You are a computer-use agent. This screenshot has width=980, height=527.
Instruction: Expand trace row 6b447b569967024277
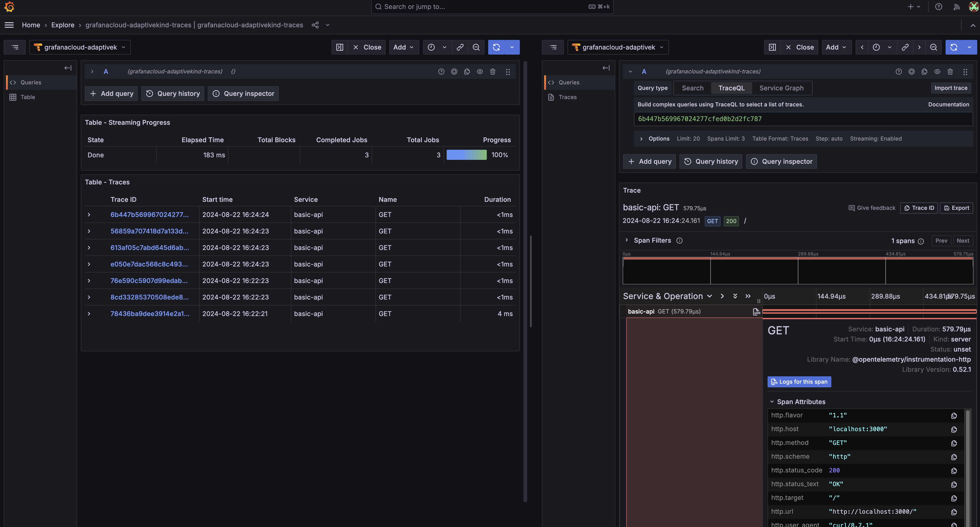(x=89, y=215)
